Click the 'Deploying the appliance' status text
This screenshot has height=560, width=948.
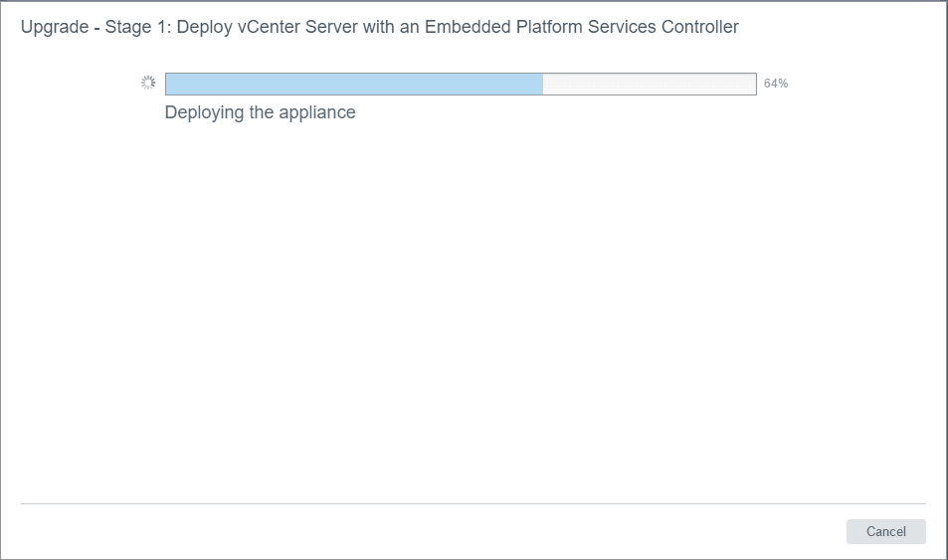(260, 112)
